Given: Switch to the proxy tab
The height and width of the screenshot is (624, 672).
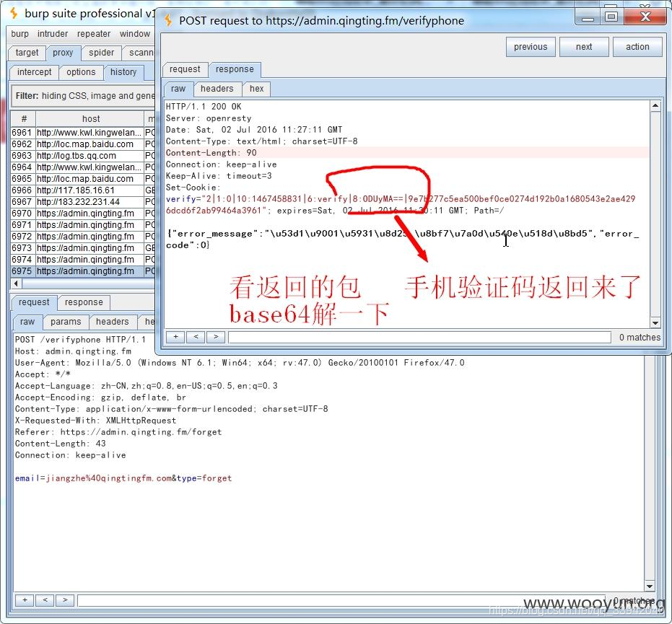Looking at the screenshot, I should click(x=63, y=53).
